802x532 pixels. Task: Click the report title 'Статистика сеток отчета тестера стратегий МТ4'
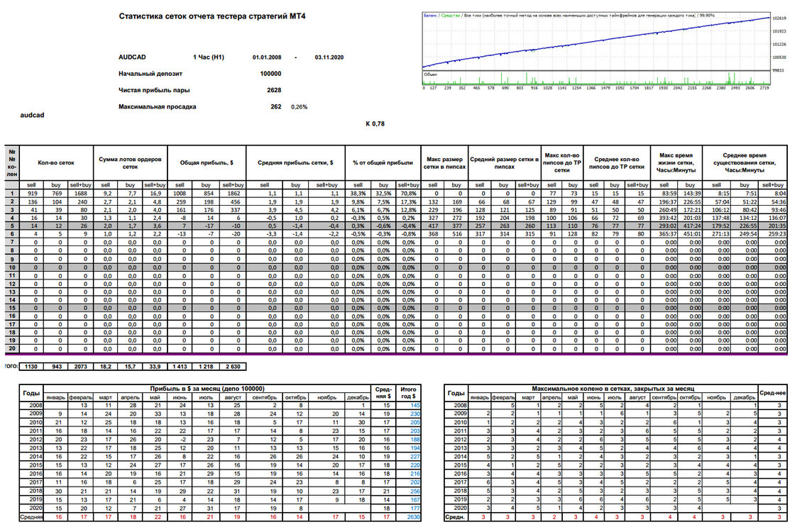click(x=212, y=16)
